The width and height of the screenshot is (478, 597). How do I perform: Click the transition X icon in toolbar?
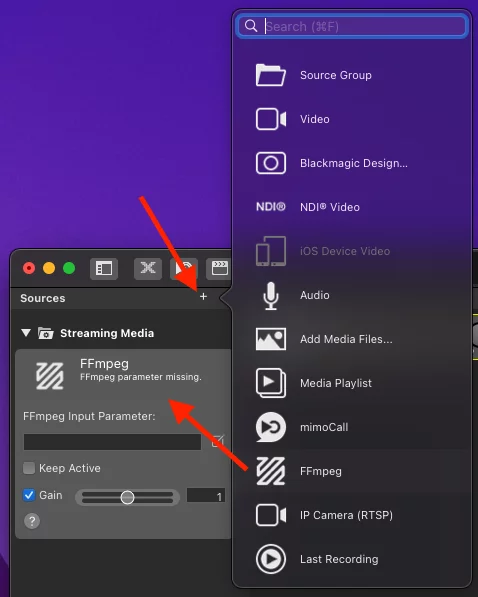coord(148,268)
